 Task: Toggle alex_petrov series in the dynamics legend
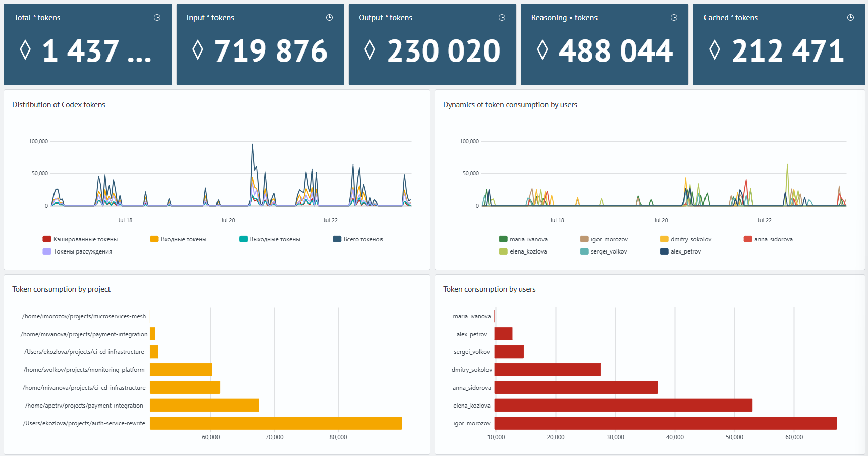681,251
